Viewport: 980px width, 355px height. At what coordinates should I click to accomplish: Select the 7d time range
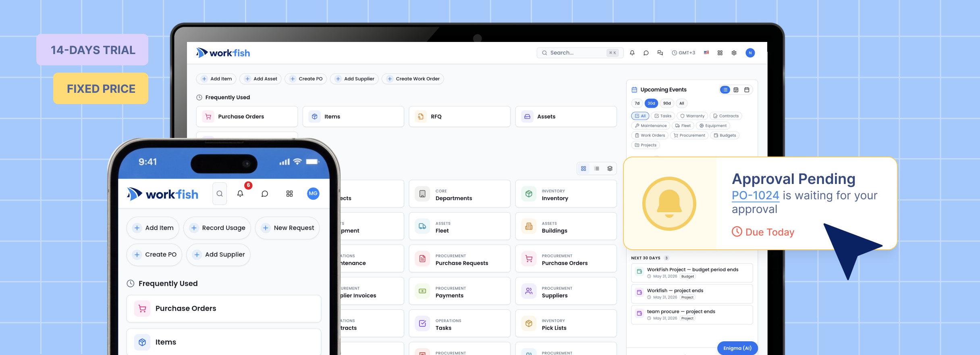(x=637, y=103)
